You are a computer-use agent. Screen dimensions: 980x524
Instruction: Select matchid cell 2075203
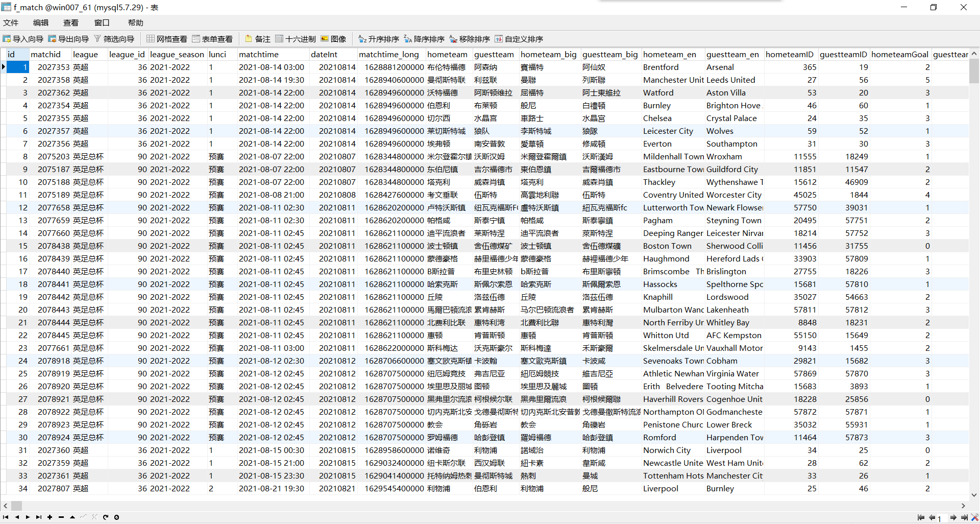pos(50,156)
